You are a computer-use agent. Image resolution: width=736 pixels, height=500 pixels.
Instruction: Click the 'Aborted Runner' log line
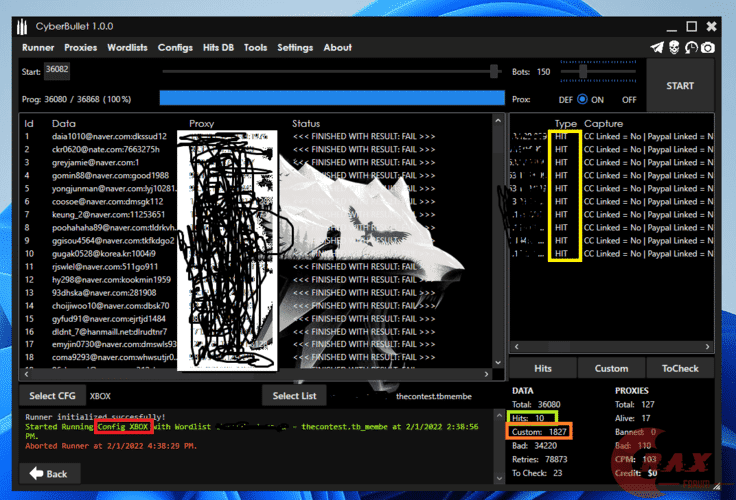tap(111, 446)
